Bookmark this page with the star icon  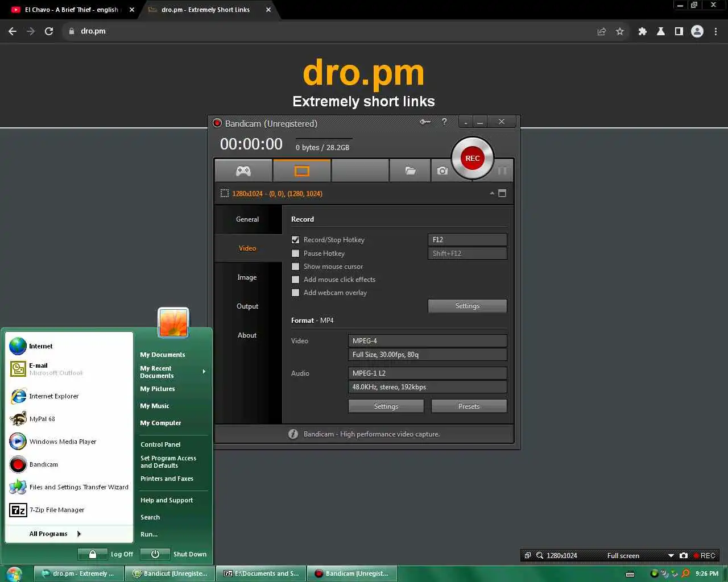pos(620,31)
